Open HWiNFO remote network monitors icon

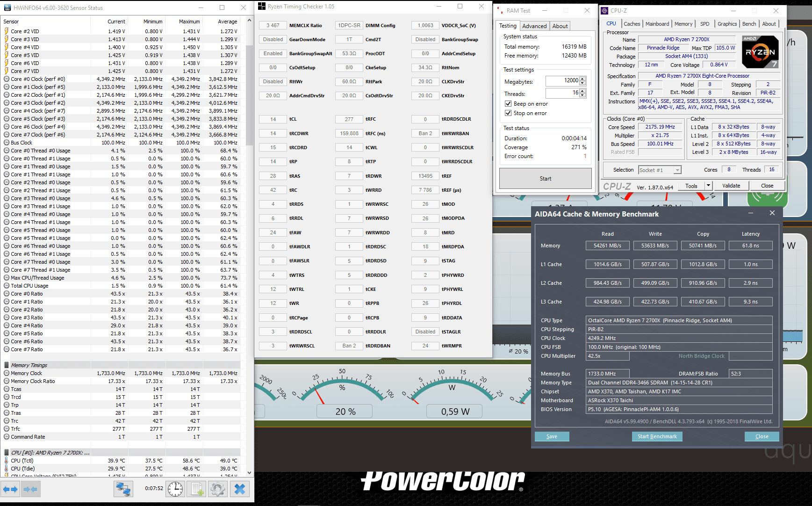tap(123, 489)
